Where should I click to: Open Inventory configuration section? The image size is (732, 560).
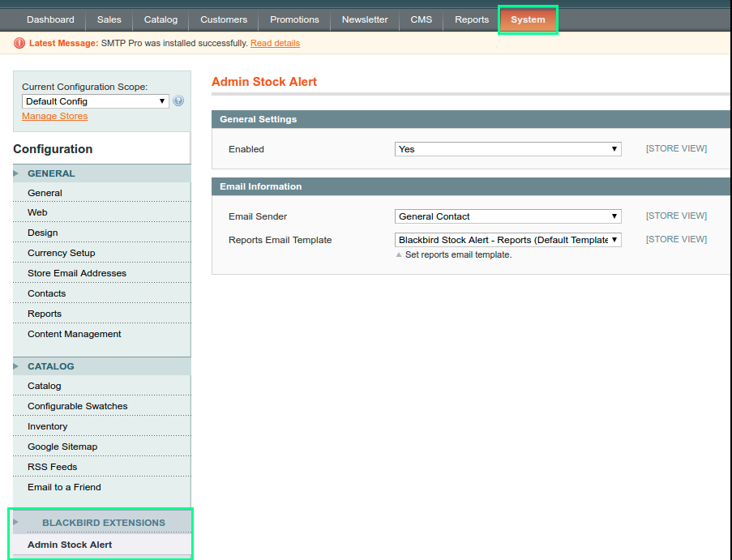click(x=102, y=426)
